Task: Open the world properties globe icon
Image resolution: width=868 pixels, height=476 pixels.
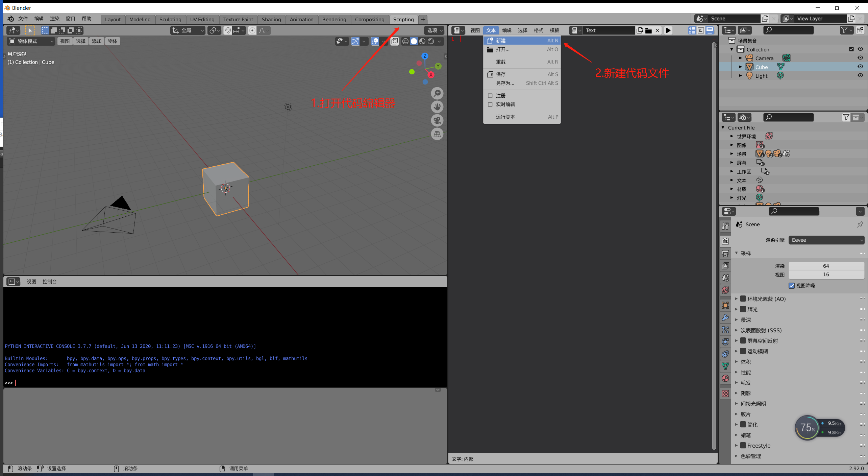Action: (725, 290)
